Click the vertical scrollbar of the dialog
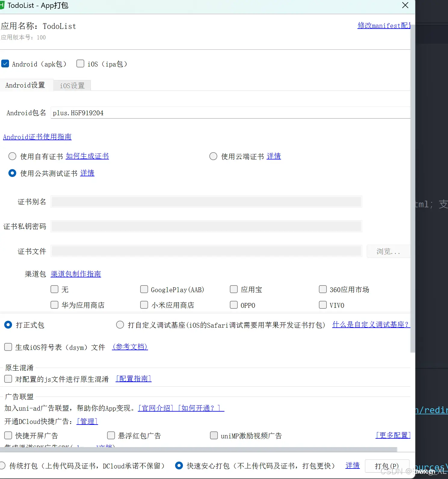 click(413, 188)
